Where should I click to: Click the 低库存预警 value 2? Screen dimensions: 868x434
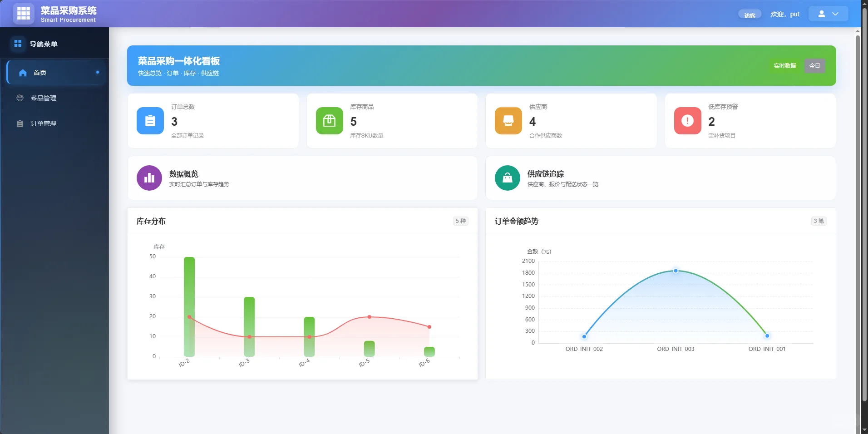711,122
